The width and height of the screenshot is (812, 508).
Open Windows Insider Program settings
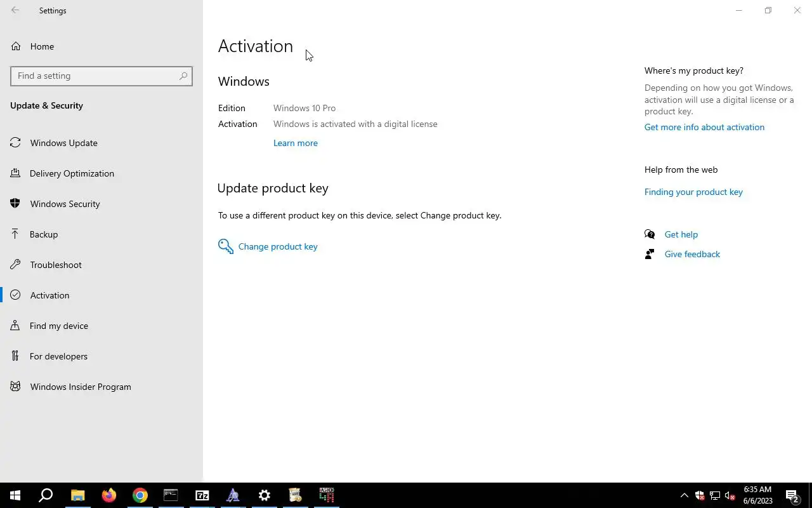[x=101, y=387]
